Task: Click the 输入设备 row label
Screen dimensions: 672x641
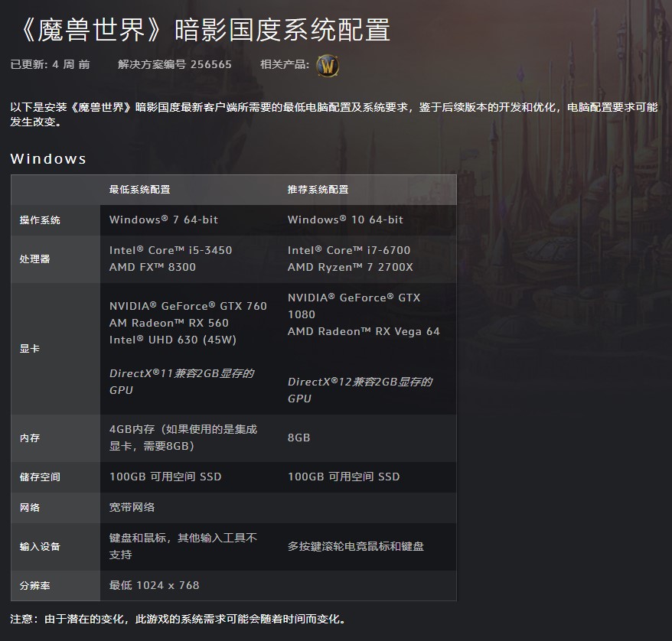Action: pos(40,547)
